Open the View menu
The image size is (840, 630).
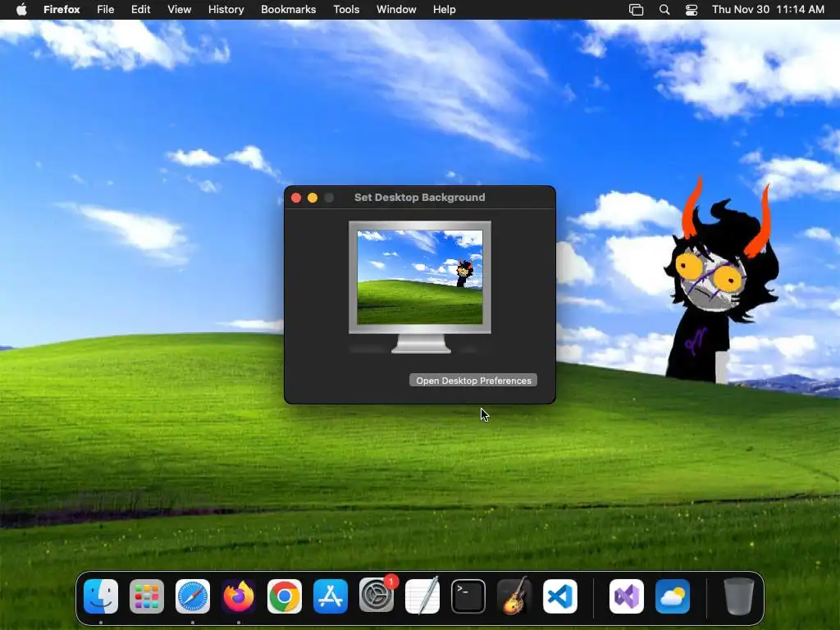coord(180,10)
